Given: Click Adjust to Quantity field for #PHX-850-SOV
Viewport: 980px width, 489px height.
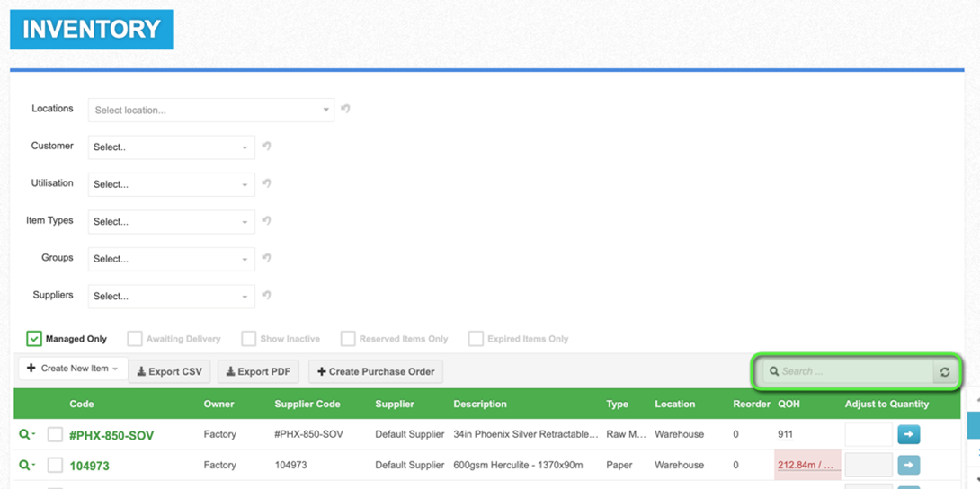Looking at the screenshot, I should [869, 435].
